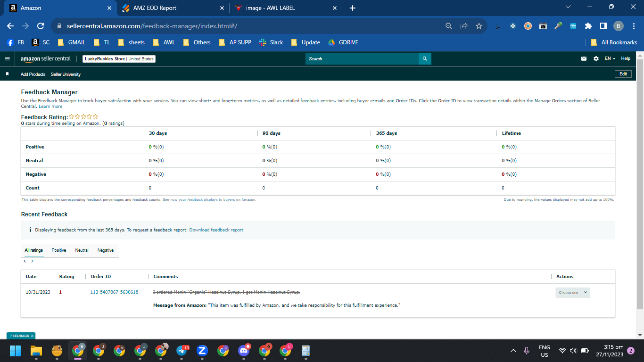This screenshot has width=644, height=362.
Task: Open the Slack bookmark
Action: coord(271,42)
